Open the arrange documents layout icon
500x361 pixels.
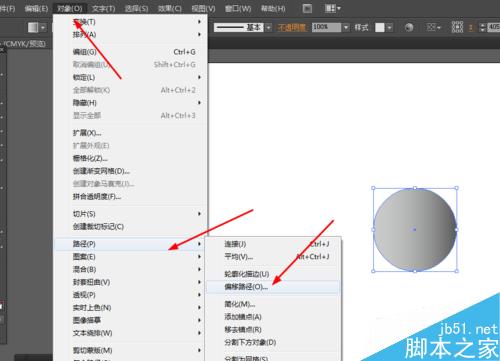(332, 8)
